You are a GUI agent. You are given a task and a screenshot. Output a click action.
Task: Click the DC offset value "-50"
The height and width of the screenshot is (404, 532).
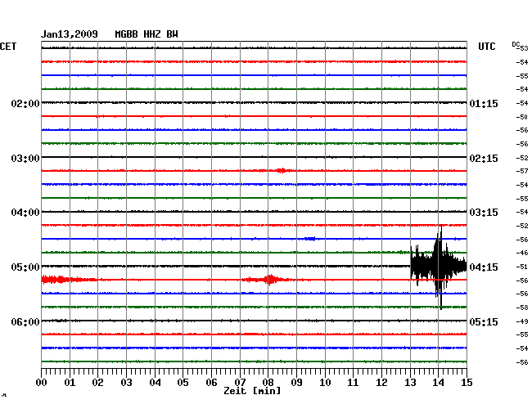pyautogui.click(x=522, y=117)
